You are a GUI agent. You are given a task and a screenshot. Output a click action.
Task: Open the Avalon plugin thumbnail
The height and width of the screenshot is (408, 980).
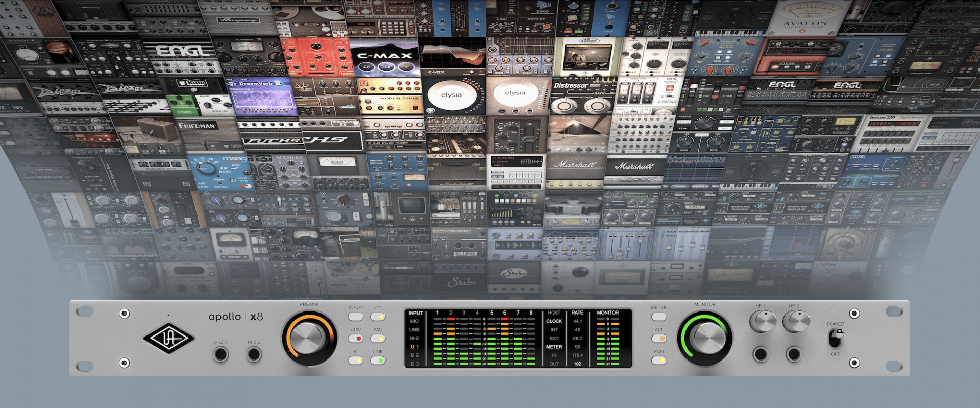pyautogui.click(x=805, y=18)
